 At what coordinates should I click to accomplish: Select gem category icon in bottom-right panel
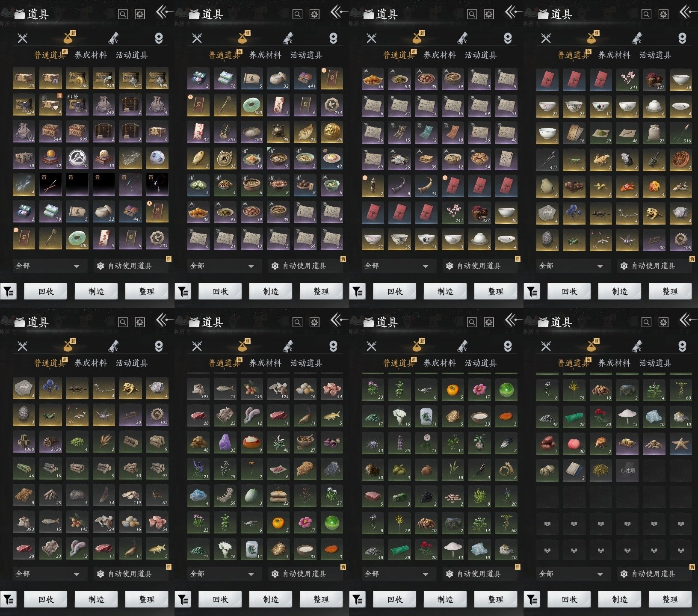point(682,346)
